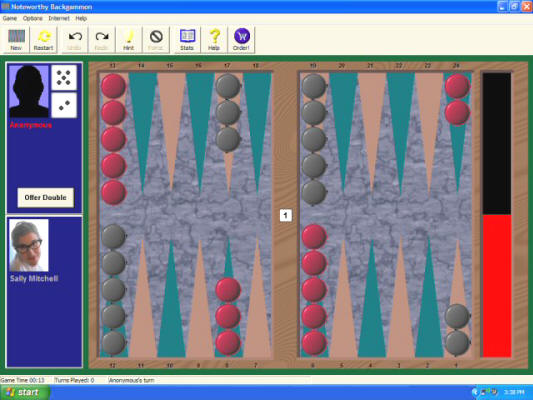Click the Turns Played: 0 status entry

tap(74, 380)
